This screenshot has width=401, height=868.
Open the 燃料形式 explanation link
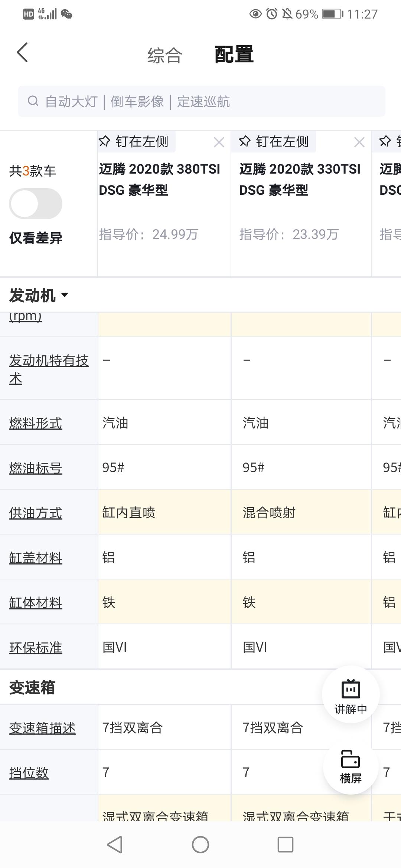coord(36,423)
